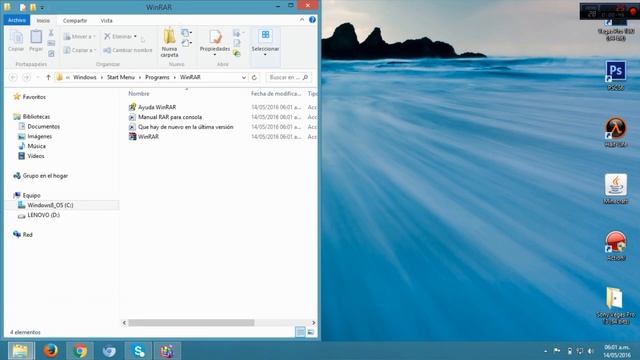Click the volume speaker tray icon
The width and height of the screenshot is (640, 360).
[590, 351]
